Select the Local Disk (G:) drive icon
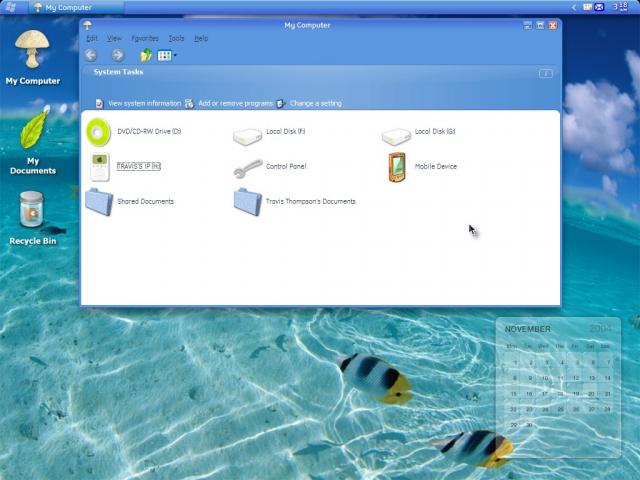Screen dimensions: 640x480 pyautogui.click(x=396, y=137)
